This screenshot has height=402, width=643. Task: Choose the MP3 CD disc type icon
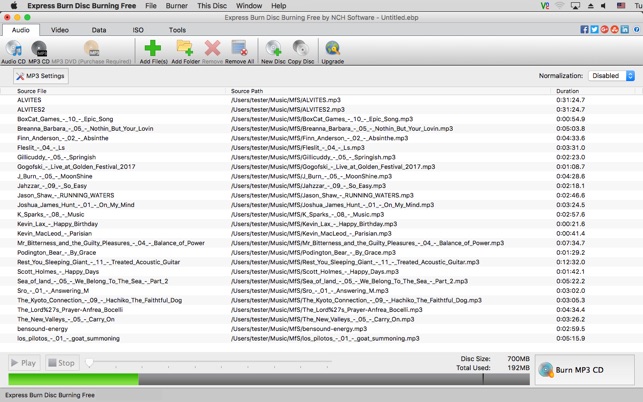39,48
